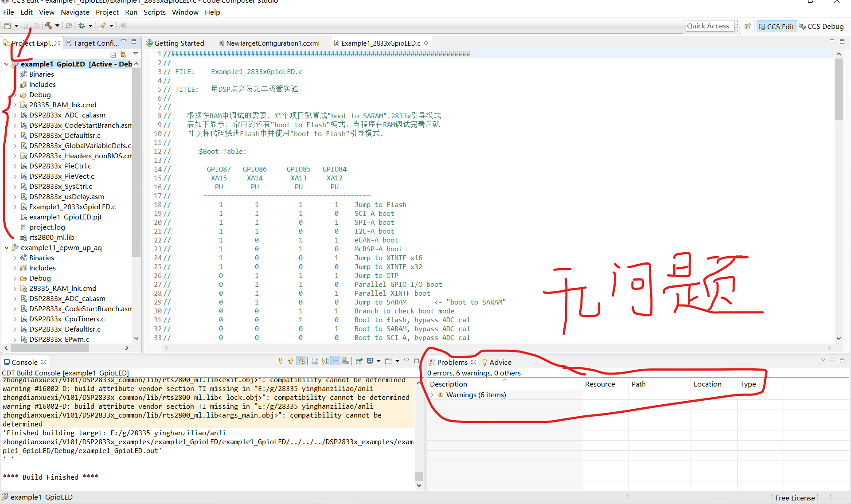Click the Save All toolbar icon
The image size is (851, 504).
point(36,26)
